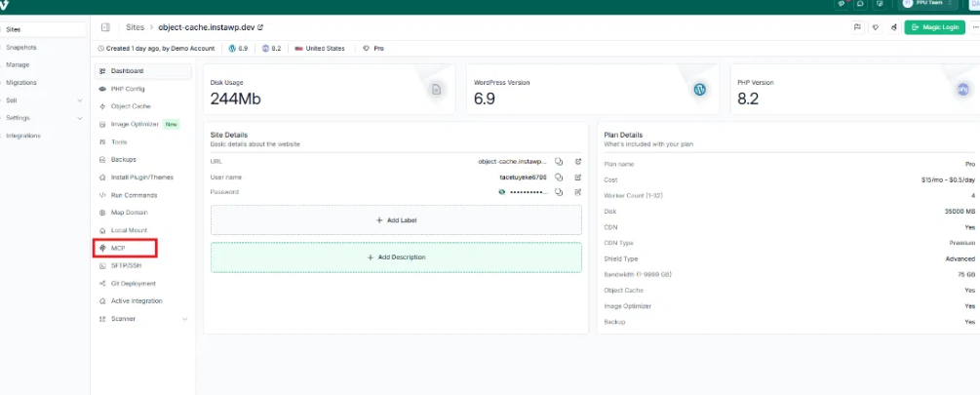
Task: Click the Pro plan tag in info bar
Action: [373, 48]
